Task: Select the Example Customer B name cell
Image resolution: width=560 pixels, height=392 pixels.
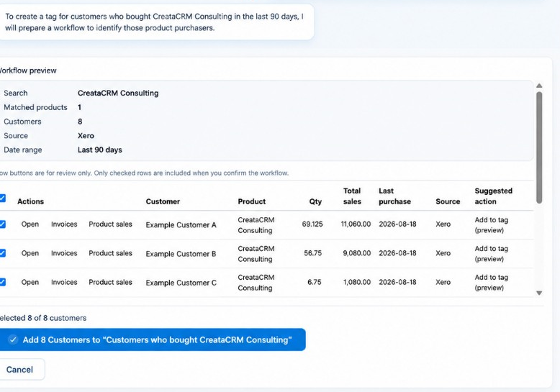Action: [181, 254]
